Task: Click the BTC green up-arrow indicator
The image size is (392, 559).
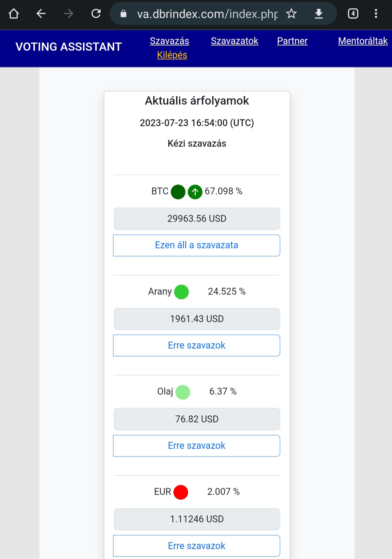Action: (195, 192)
